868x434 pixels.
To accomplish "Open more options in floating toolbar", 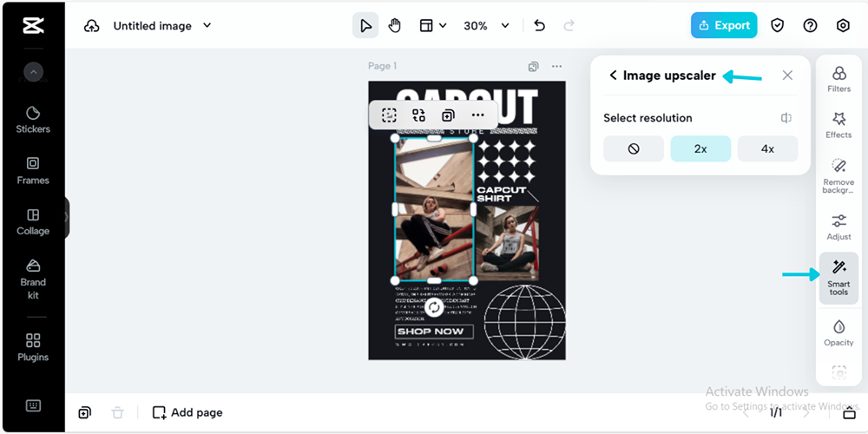I will [x=477, y=115].
